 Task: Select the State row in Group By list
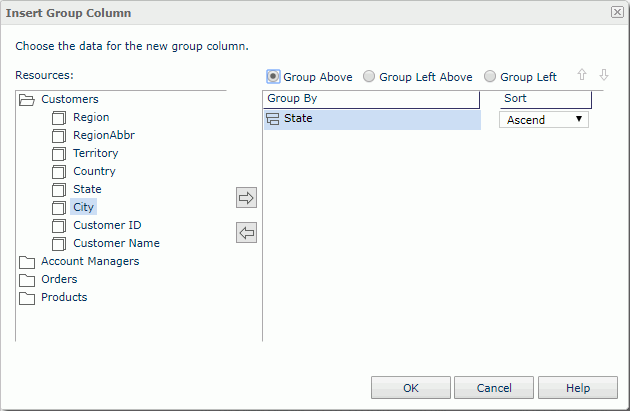[372, 119]
